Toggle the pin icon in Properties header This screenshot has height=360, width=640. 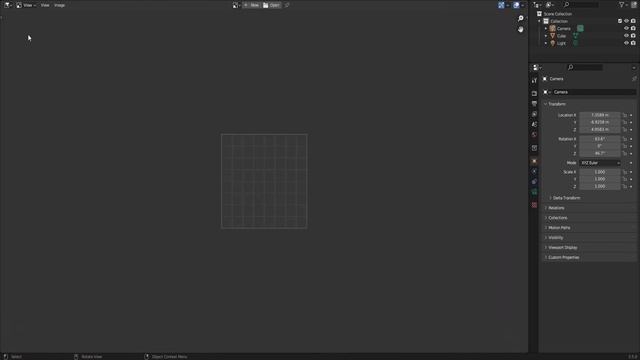pyautogui.click(x=634, y=79)
